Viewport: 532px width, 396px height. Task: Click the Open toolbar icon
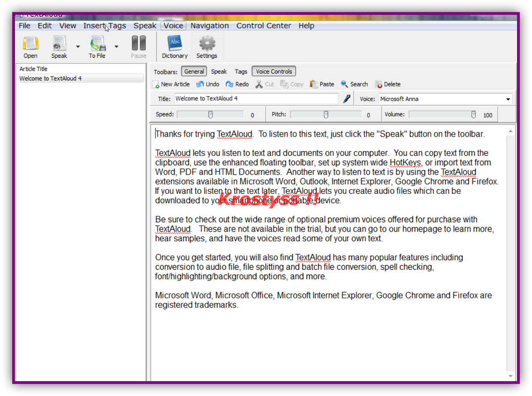[x=30, y=47]
